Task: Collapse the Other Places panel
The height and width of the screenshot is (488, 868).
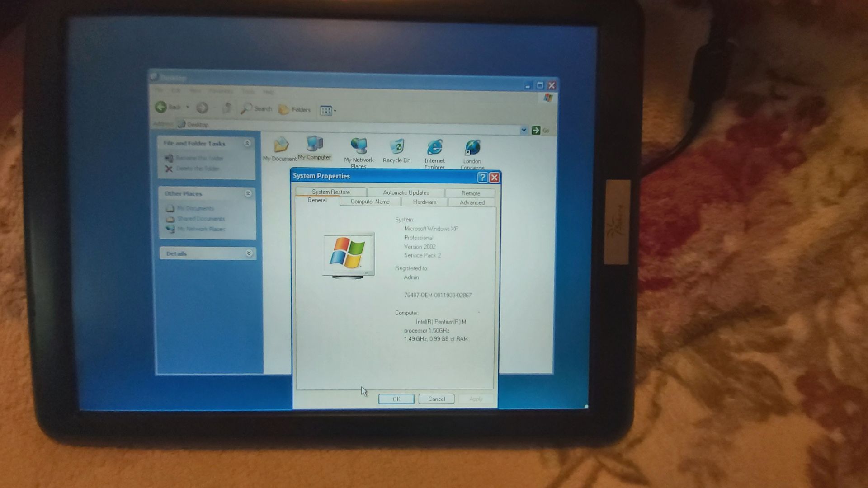Action: (248, 193)
